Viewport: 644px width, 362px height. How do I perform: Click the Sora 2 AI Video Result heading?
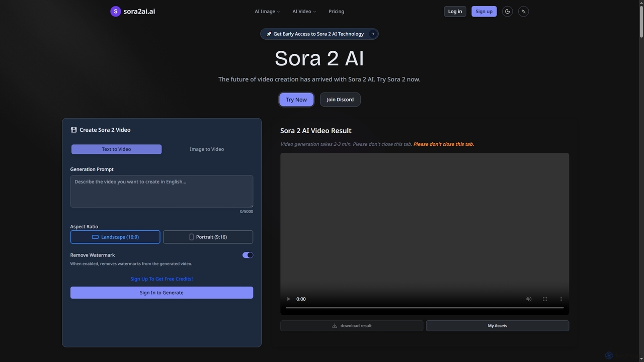tap(316, 131)
